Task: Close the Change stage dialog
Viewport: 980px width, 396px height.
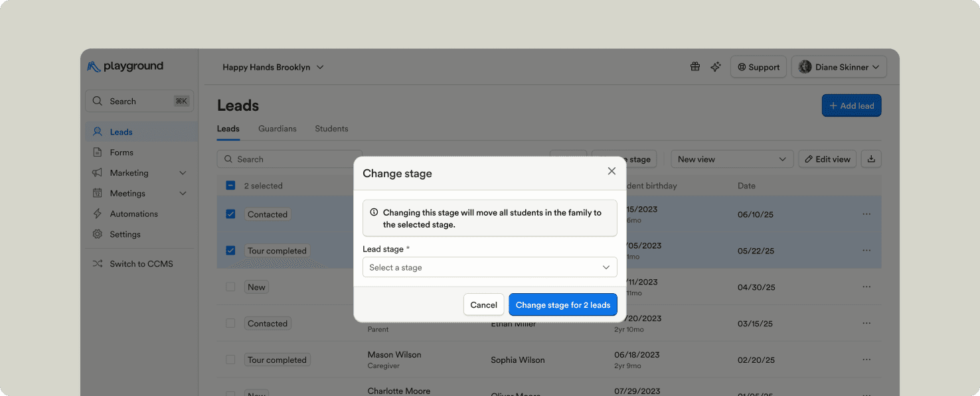Action: pyautogui.click(x=612, y=171)
